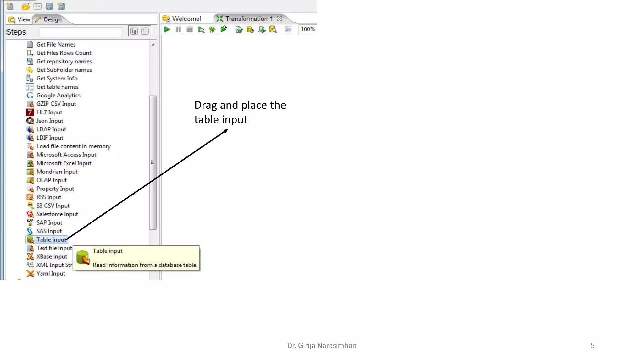This screenshot has width=644, height=362.
Task: Select the Property Input step
Action: point(55,189)
